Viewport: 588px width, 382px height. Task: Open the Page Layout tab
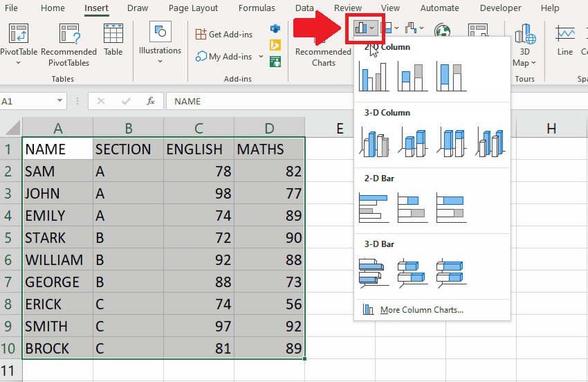coord(193,8)
